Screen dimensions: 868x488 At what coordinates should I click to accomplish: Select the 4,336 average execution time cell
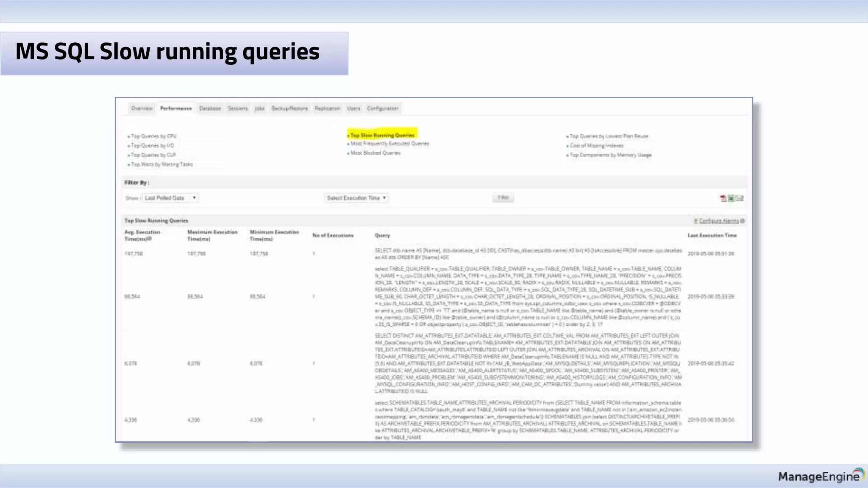pyautogui.click(x=131, y=420)
